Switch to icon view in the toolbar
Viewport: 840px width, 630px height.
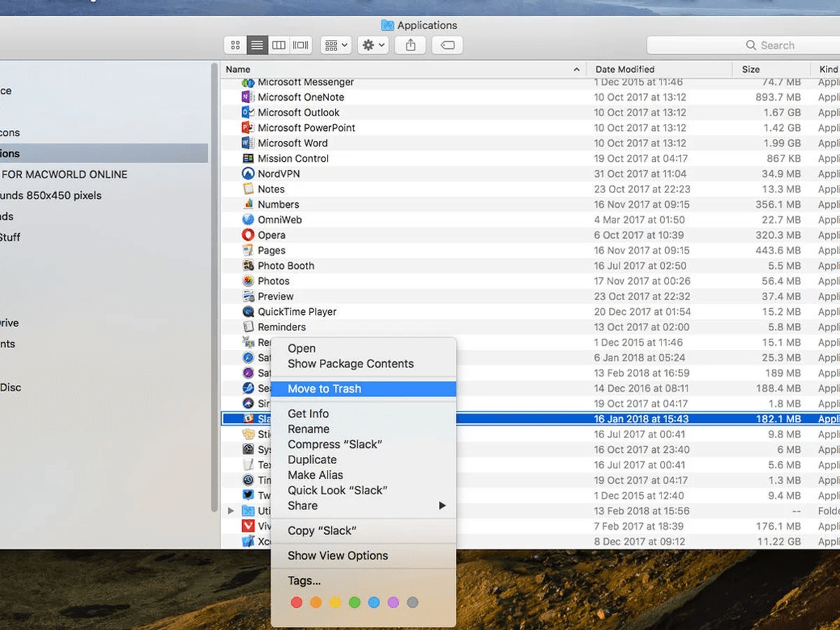coord(235,45)
